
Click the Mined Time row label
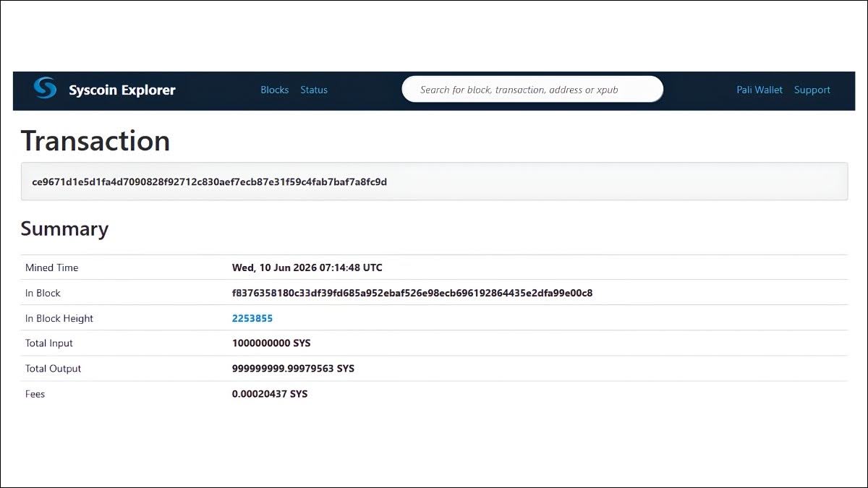coord(51,267)
